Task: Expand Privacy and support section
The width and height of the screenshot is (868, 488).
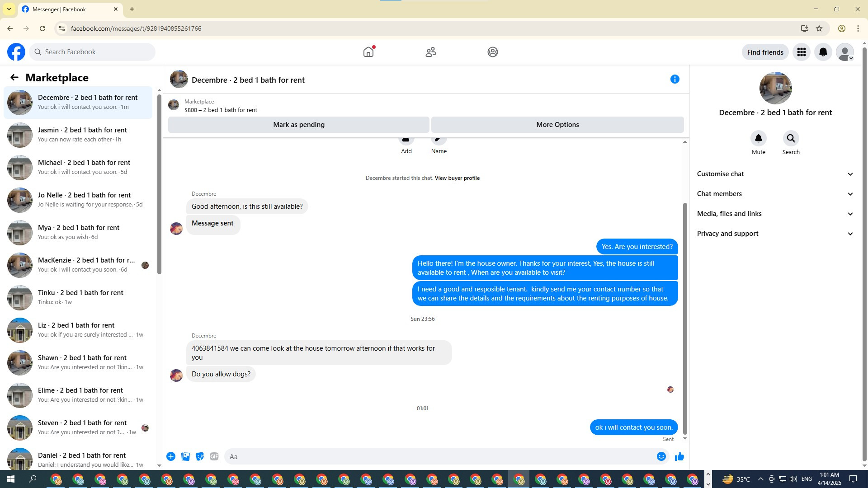Action: (775, 234)
